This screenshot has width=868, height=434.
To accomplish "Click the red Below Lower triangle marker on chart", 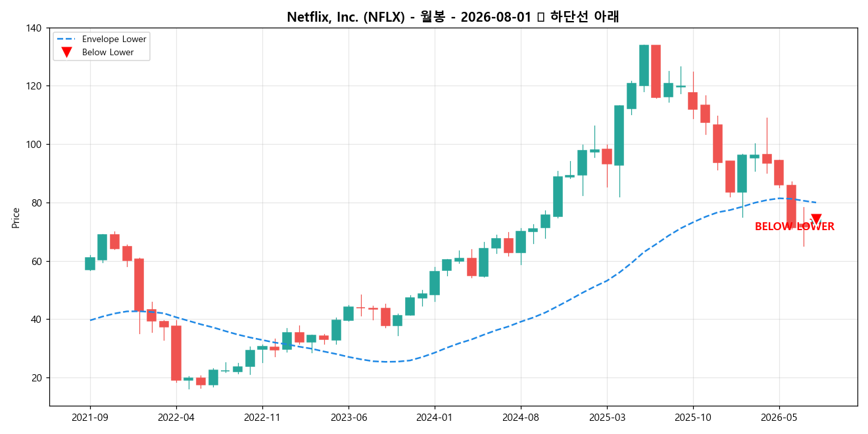I will tap(816, 220).
